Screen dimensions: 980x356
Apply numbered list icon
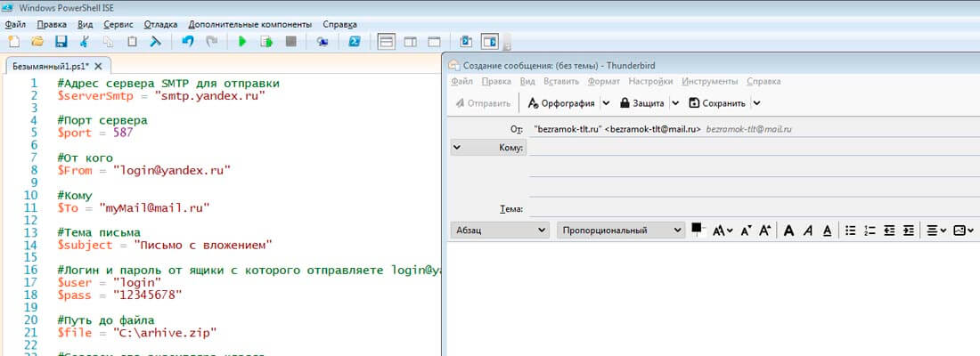point(870,231)
